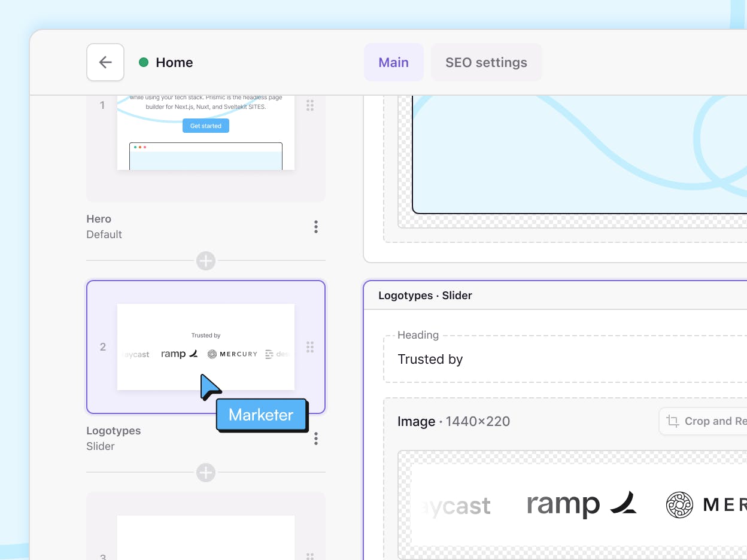Viewport: 747px width, 560px height.
Task: Click the logos image preview
Action: pyautogui.click(x=572, y=505)
